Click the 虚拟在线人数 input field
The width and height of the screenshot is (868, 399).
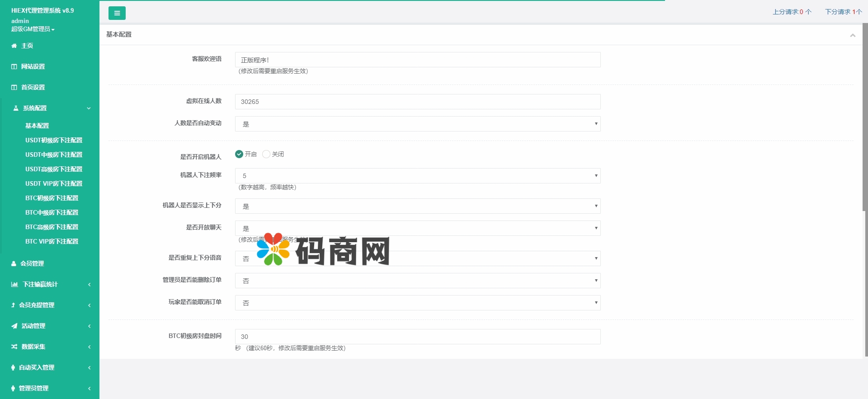coord(417,102)
